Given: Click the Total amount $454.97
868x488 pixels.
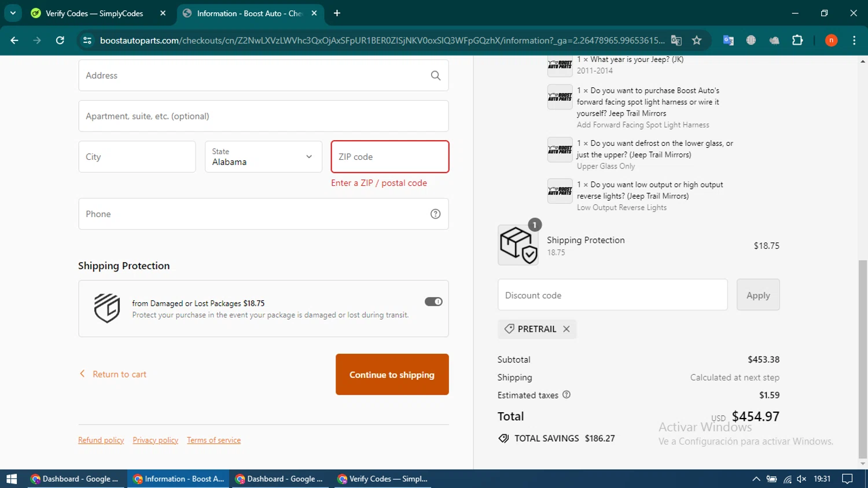Looking at the screenshot, I should (755, 416).
